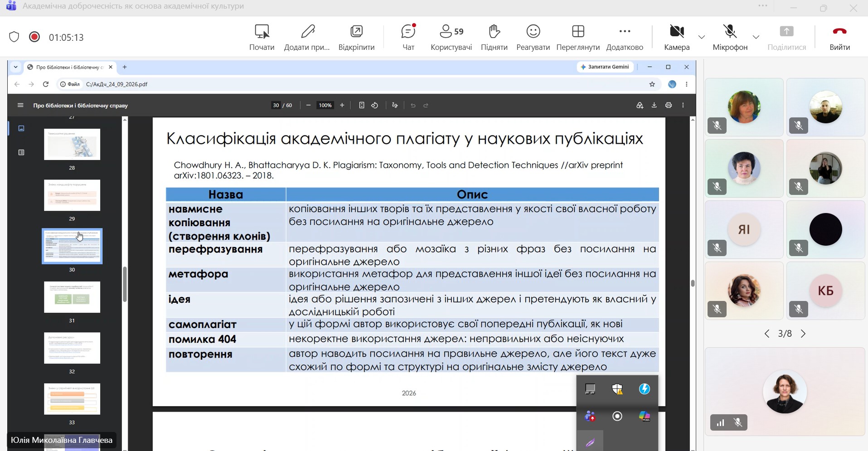Bookmark the page with star icon

(652, 84)
